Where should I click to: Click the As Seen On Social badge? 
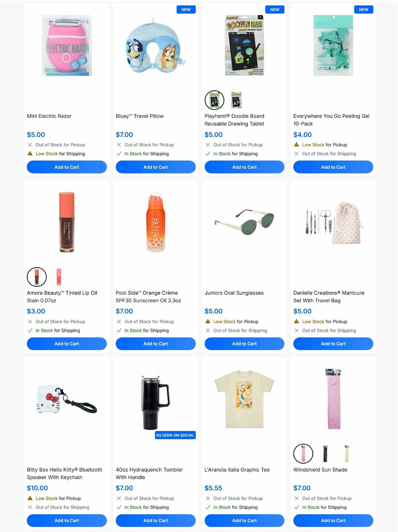coord(175,435)
